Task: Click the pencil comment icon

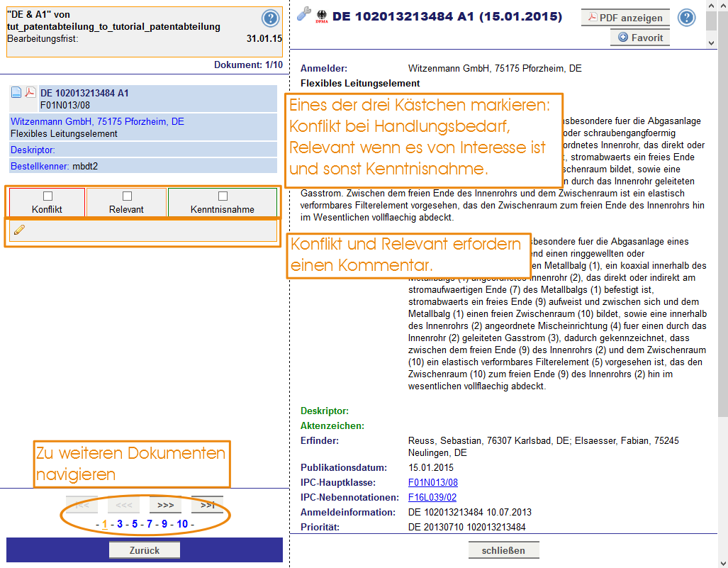Action: (20, 230)
